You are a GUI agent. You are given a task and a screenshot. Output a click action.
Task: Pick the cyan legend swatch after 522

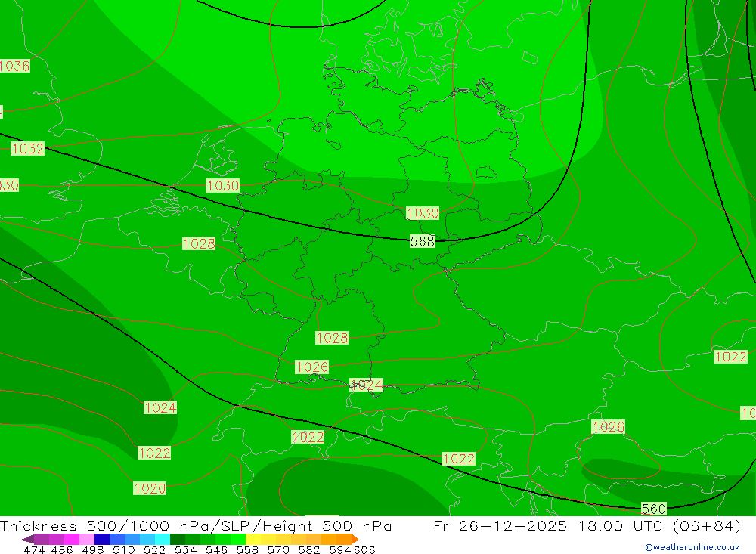[163, 539]
